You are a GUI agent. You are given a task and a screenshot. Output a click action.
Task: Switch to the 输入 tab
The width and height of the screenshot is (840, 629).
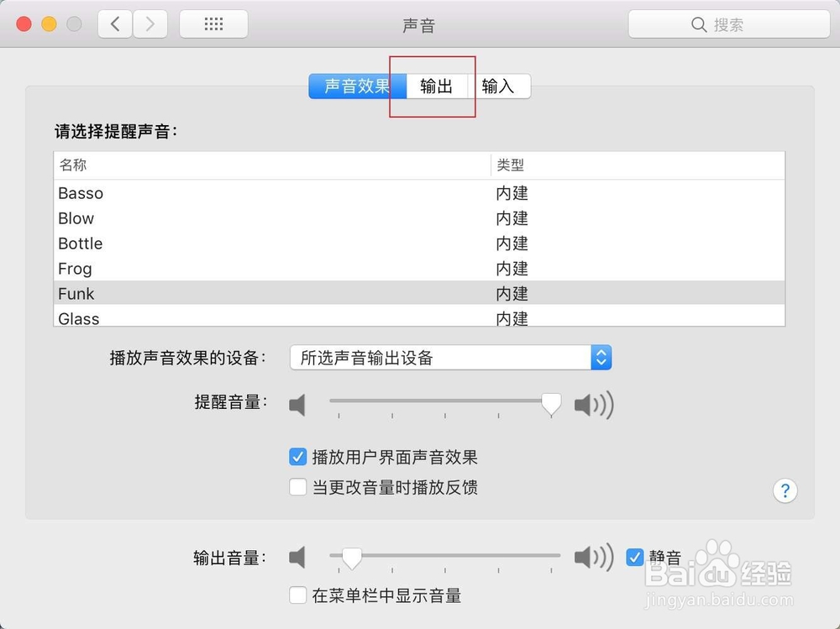point(500,86)
